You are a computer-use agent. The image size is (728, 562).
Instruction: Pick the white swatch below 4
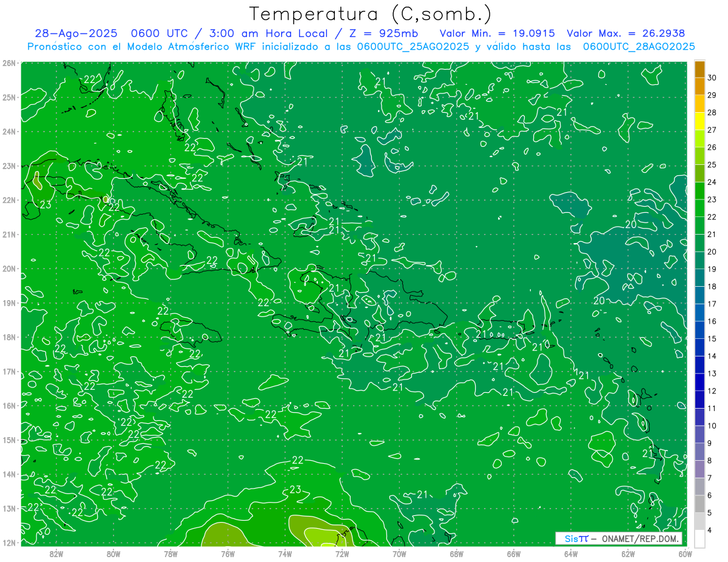pyautogui.click(x=699, y=538)
